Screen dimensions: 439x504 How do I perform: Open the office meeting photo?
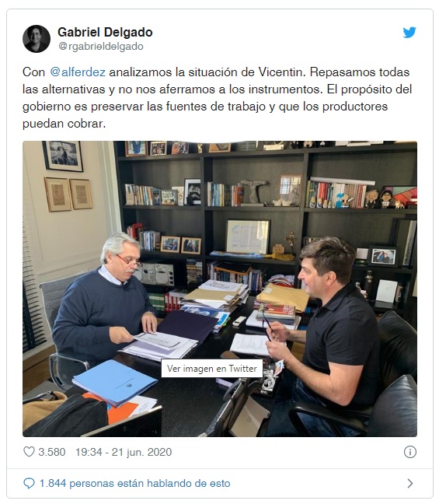pos(220,289)
